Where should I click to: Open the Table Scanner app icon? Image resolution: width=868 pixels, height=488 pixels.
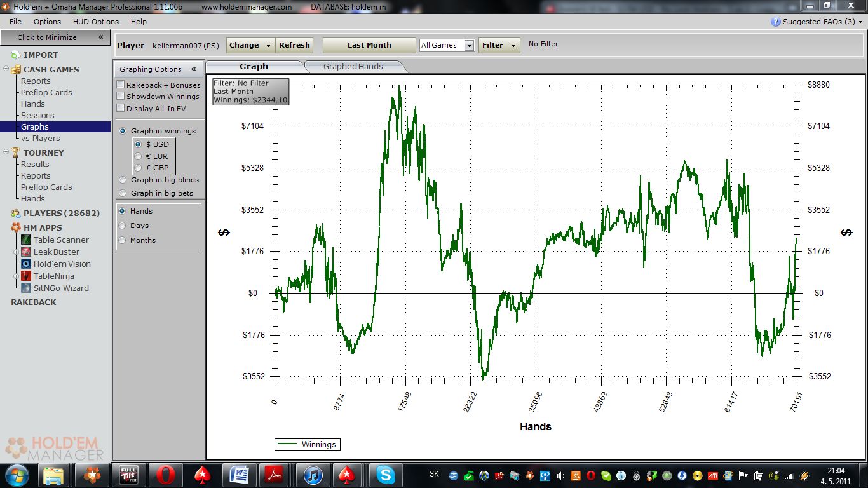pyautogui.click(x=26, y=240)
